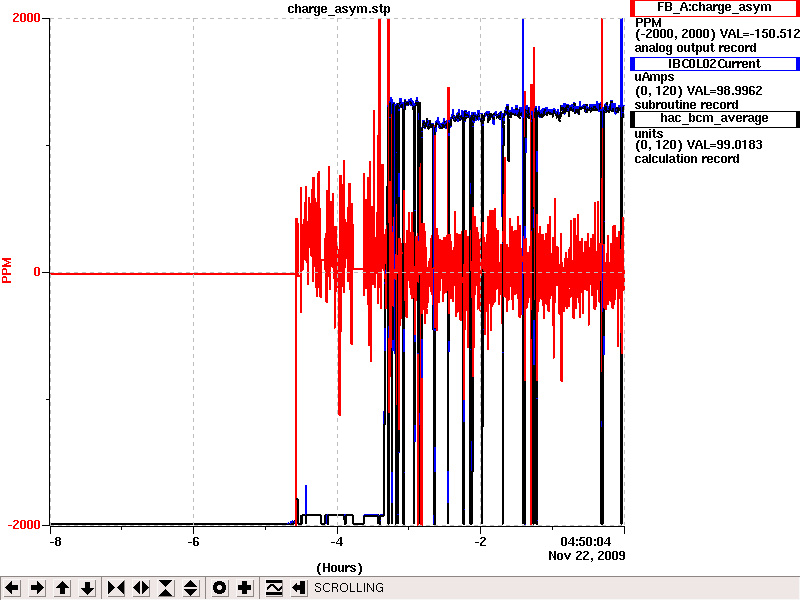800x600 pixels.
Task: Zoom in horizontally using inward-pointing triangles icon
Action: click(116, 588)
